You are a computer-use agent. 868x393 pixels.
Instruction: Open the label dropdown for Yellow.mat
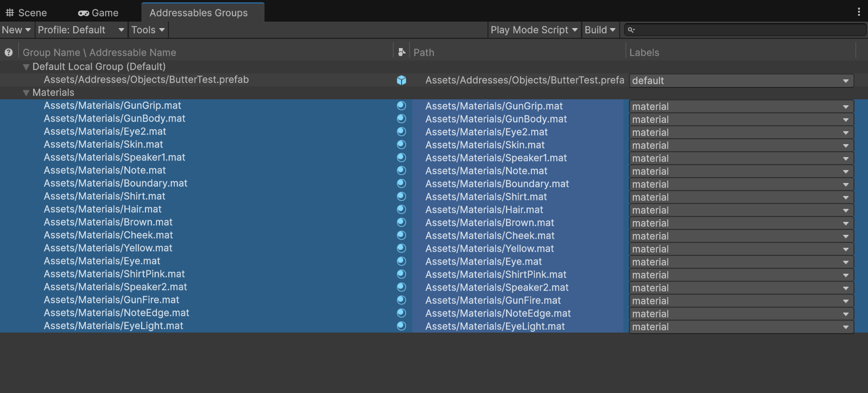pyautogui.click(x=741, y=249)
